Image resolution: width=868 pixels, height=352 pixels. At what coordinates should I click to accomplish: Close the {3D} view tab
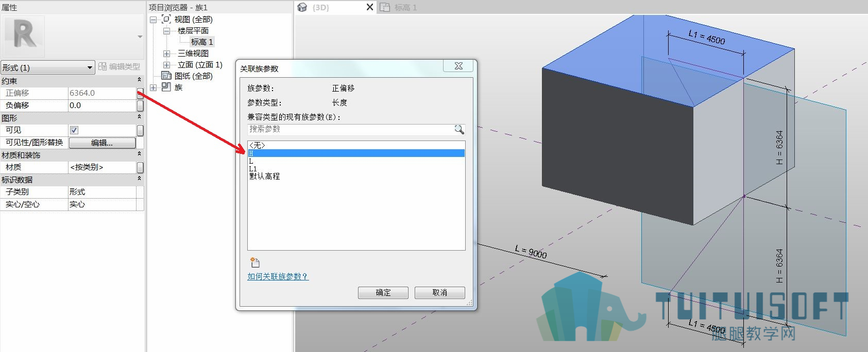pos(369,7)
